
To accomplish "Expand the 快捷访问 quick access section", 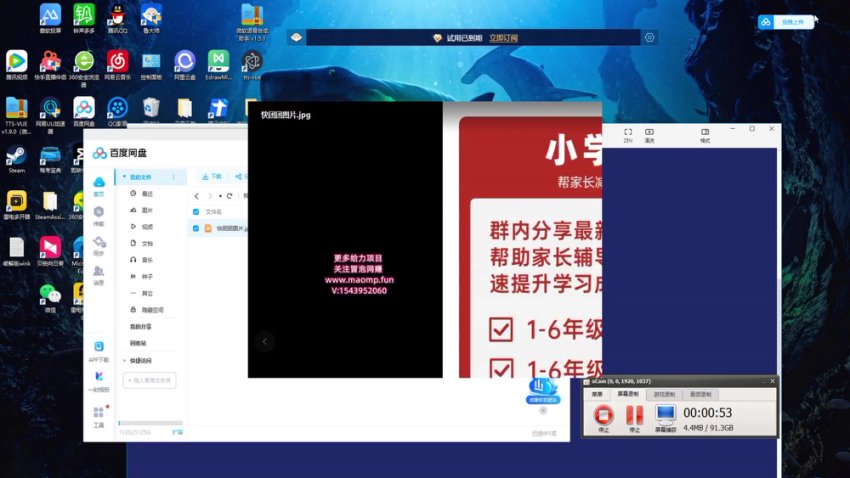I will pyautogui.click(x=124, y=360).
